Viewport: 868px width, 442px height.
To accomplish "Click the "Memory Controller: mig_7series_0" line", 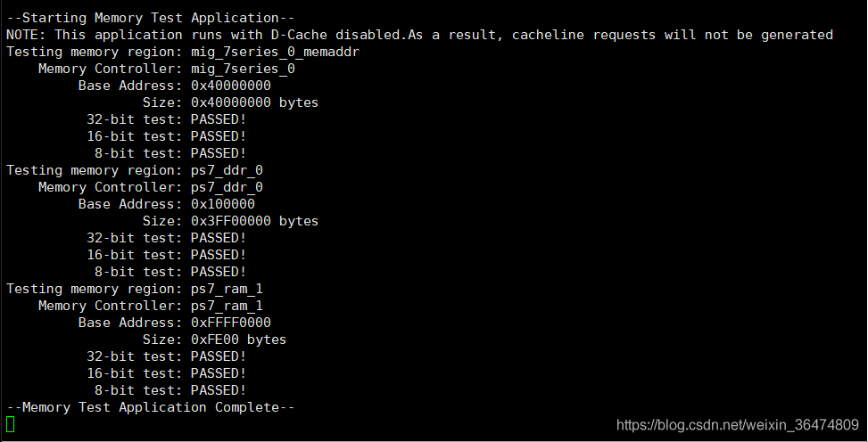I will (x=166, y=69).
